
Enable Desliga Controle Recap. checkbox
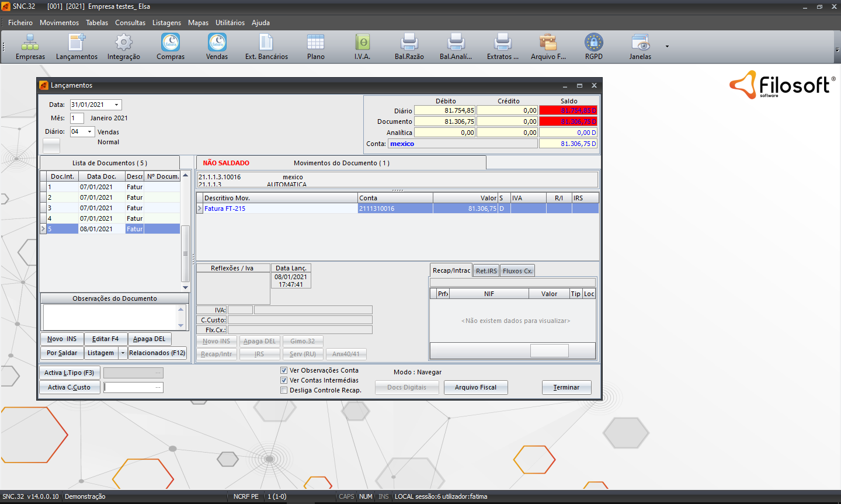pos(284,390)
